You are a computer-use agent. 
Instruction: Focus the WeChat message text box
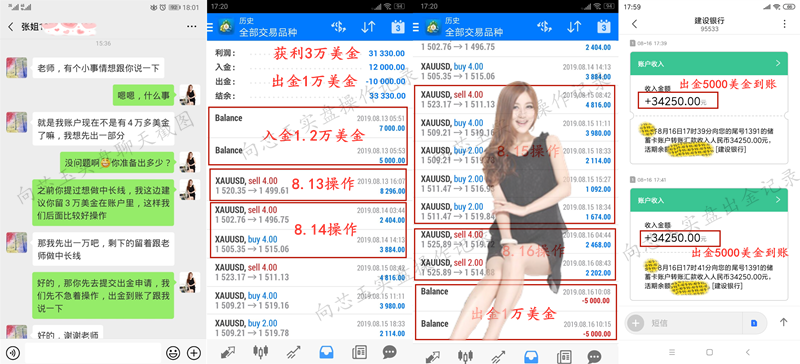click(93, 353)
